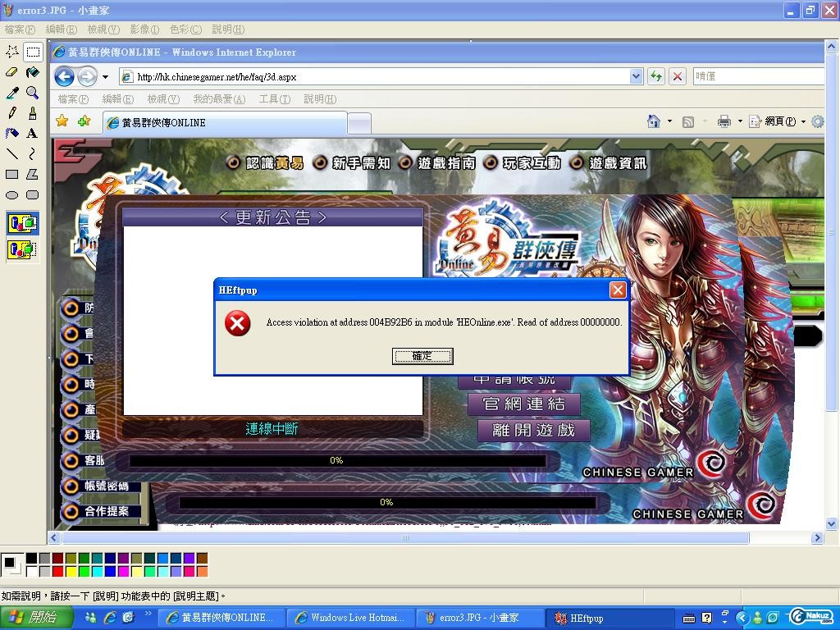Screen dimensions: 840x630
Task: Select the Eraser tool in toolbox
Action: 12,72
